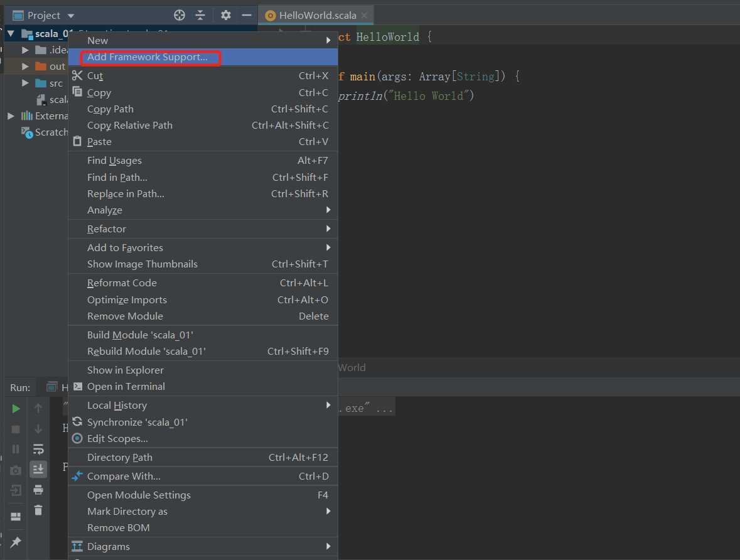Click the green Run (rerun) icon
Viewport: 740px width, 560px height.
coord(16,409)
